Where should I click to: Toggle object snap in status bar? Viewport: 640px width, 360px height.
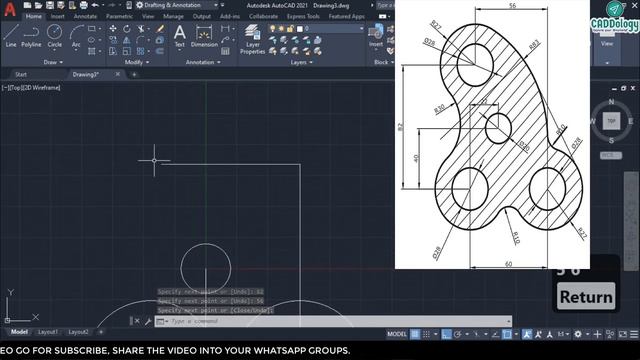coord(507,334)
